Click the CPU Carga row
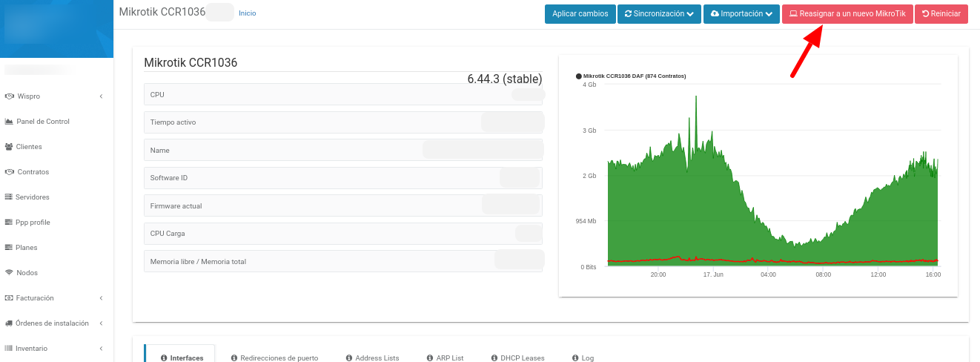This screenshot has height=362, width=980. click(343, 234)
